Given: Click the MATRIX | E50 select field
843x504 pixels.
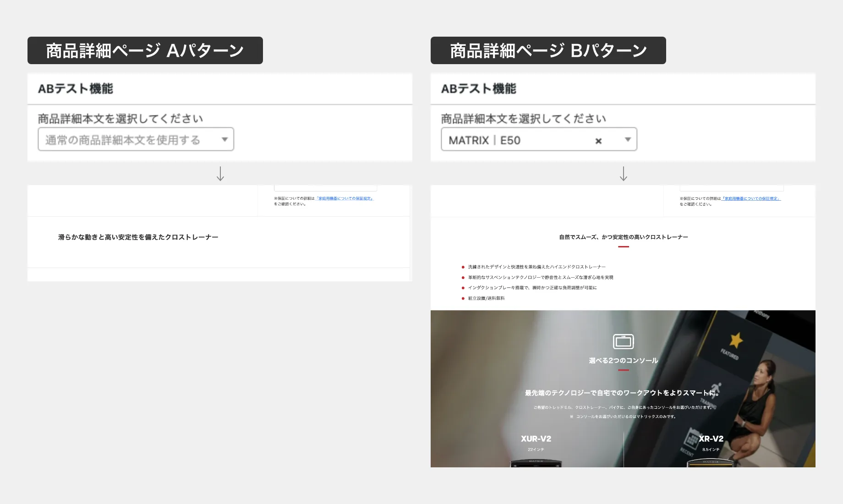Looking at the screenshot, I should point(539,139).
